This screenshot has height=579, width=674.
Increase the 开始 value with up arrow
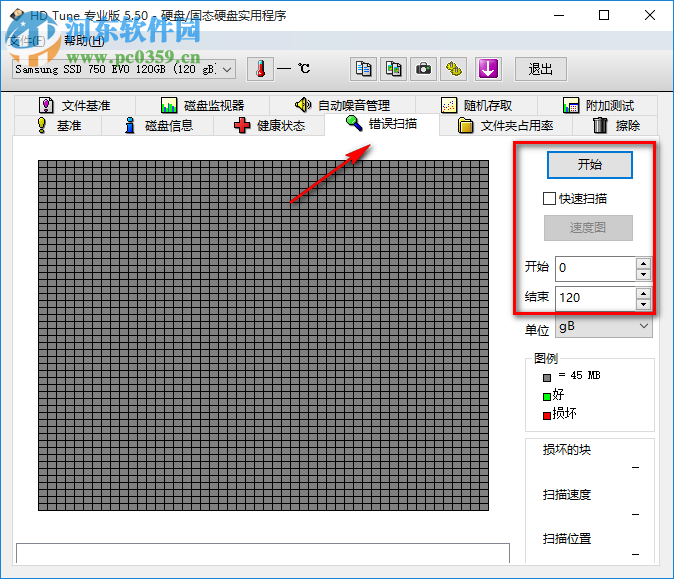[x=643, y=263]
